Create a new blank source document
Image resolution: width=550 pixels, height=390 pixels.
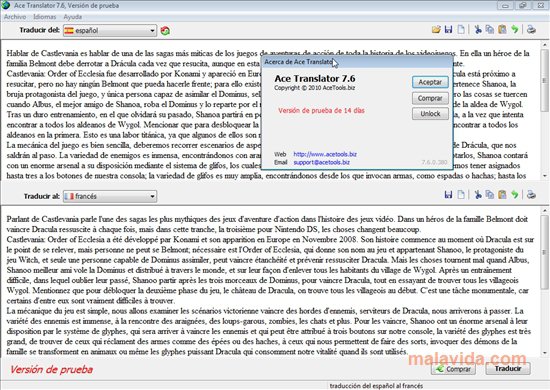coord(461,30)
